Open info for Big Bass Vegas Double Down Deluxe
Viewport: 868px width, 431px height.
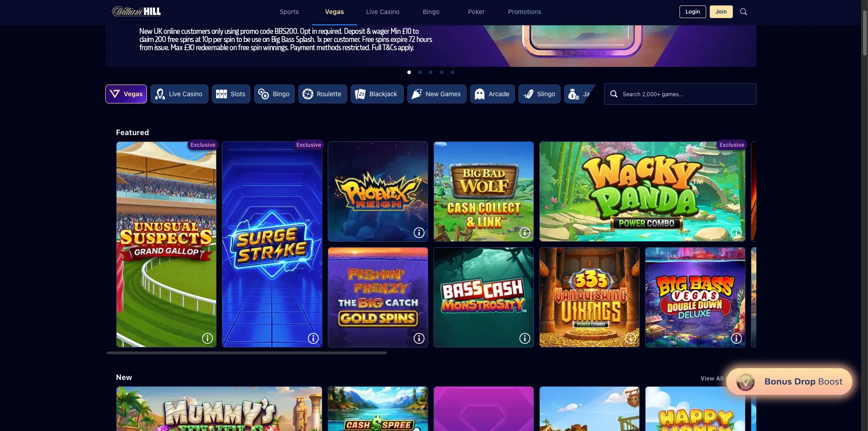pos(736,338)
